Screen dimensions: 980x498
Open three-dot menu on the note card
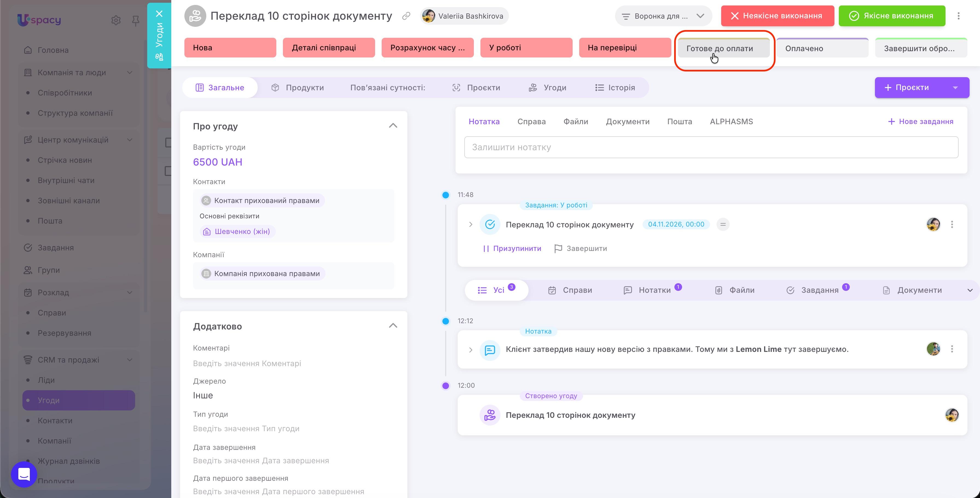(952, 349)
